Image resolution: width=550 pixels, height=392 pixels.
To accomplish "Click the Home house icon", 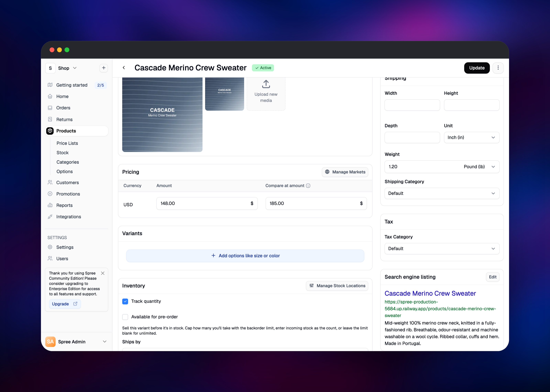I will click(x=50, y=96).
